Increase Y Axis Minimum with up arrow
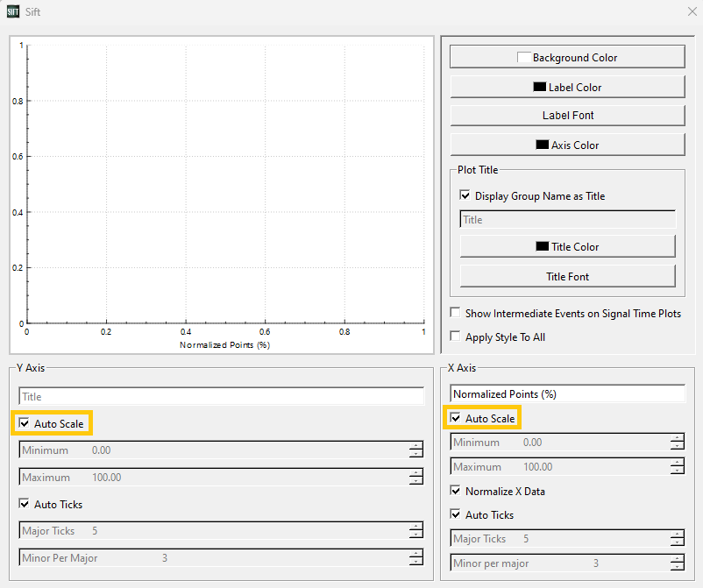Viewport: 703px width, 588px height. [416, 446]
